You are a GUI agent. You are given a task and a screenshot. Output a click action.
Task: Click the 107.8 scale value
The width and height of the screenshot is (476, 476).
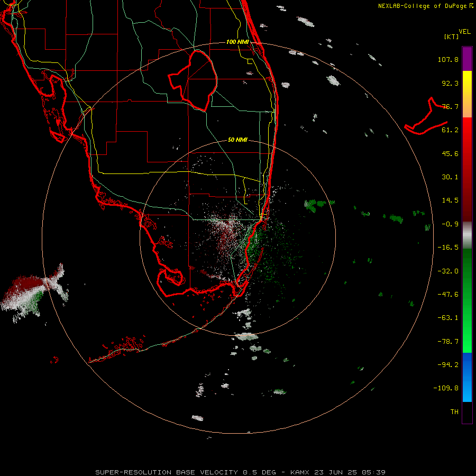(448, 59)
